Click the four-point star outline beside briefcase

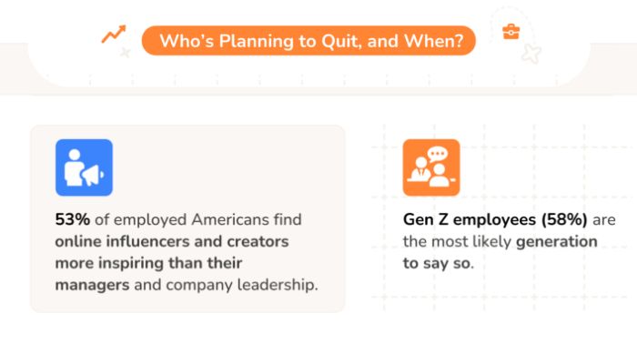pyautogui.click(x=531, y=54)
